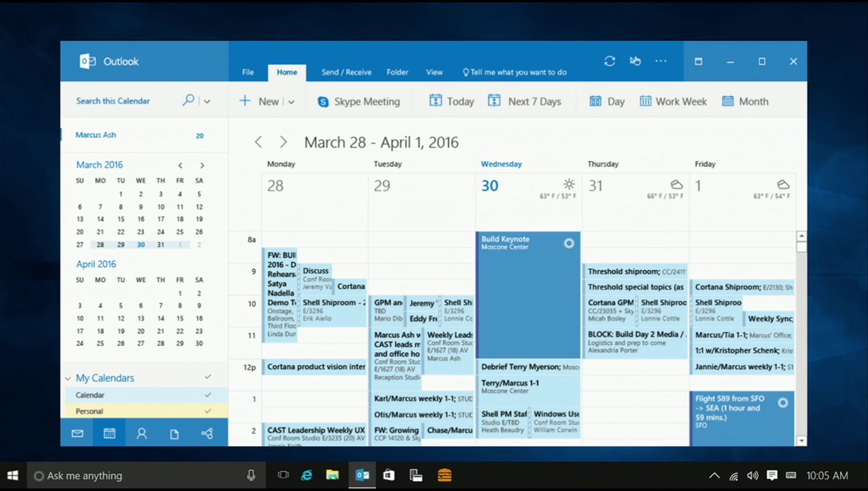Click the scrollbar down arrow
868x491 pixels.
tap(801, 441)
